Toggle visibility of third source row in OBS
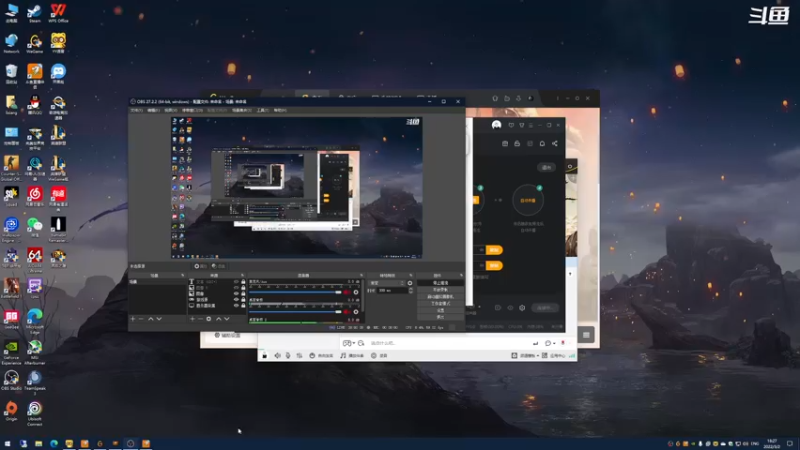 pyautogui.click(x=236, y=293)
